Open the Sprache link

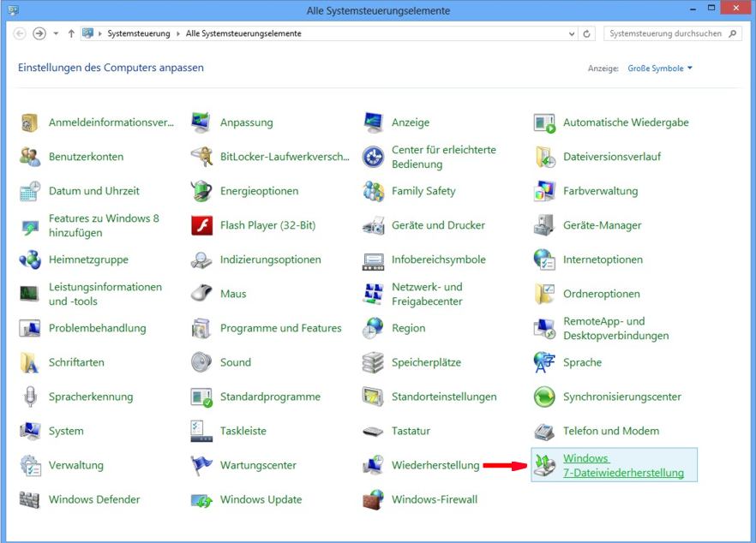pyautogui.click(x=582, y=362)
